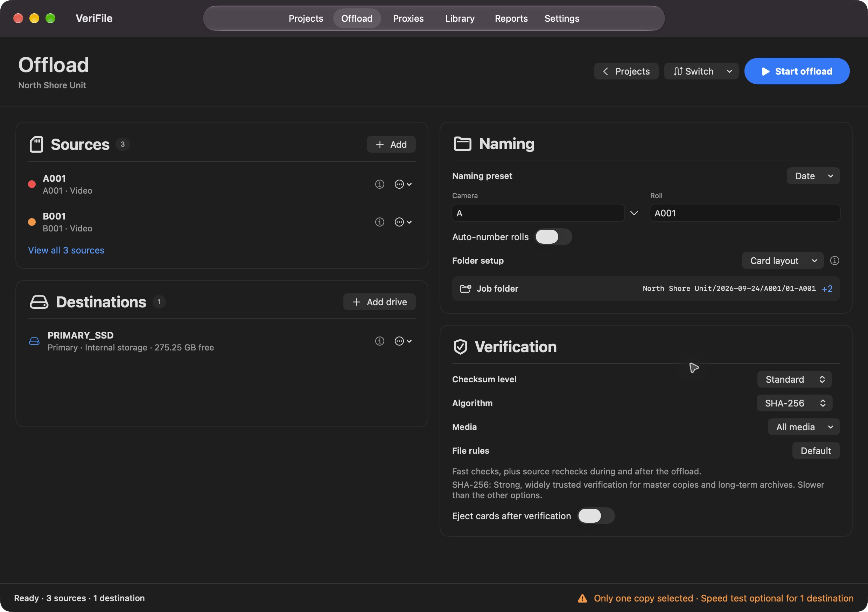Open View all 3 sources link
The width and height of the screenshot is (868, 612).
point(66,250)
